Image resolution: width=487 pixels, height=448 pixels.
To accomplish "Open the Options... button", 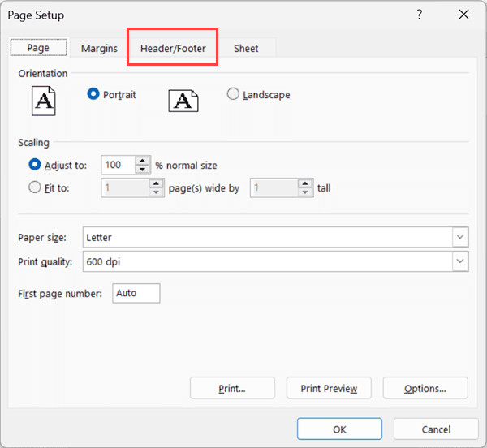I will click(x=425, y=388).
